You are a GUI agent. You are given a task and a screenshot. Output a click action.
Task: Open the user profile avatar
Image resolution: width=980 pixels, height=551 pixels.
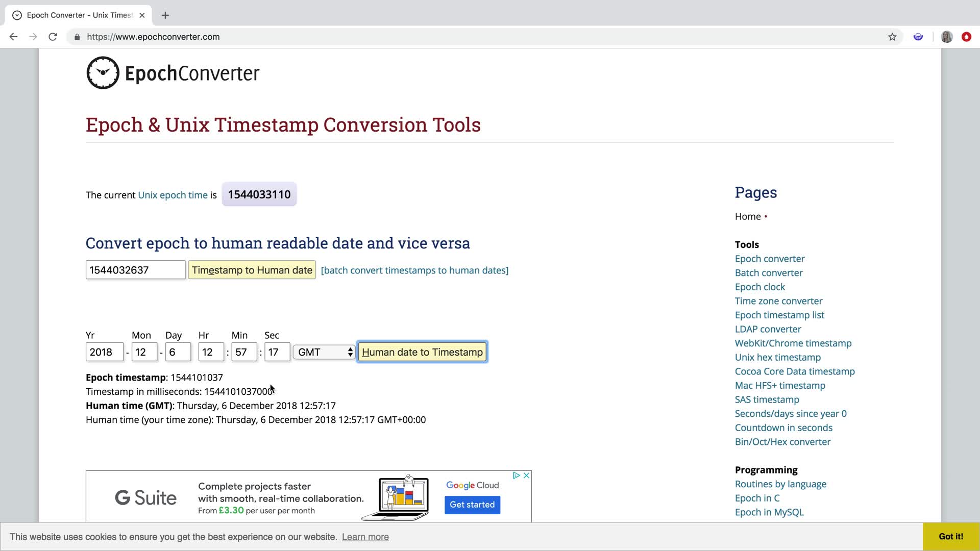[946, 37]
